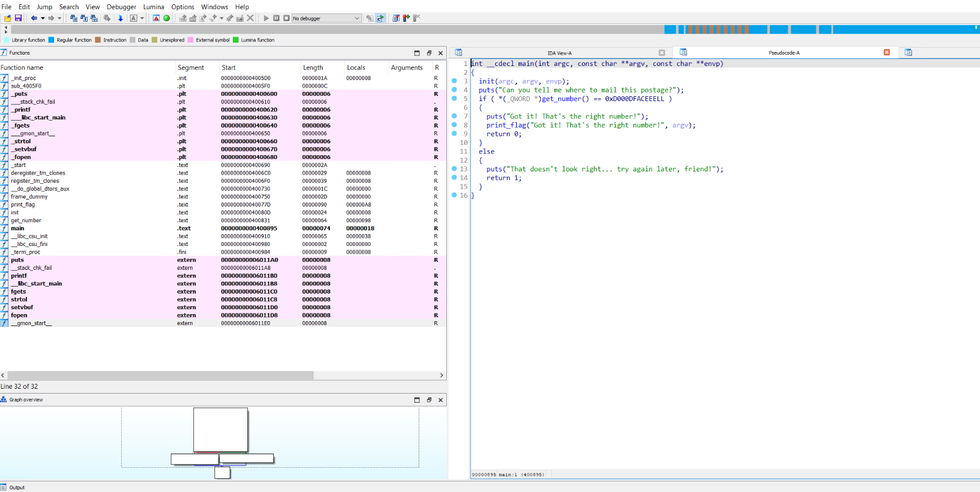Jump back with the blue left arrow
Image resolution: width=980 pixels, height=492 pixels.
(34, 18)
